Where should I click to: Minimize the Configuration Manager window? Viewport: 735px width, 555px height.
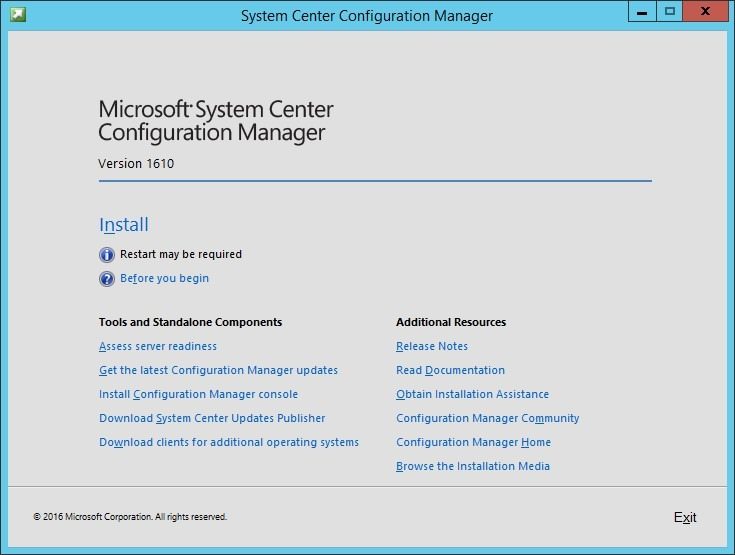coord(642,12)
